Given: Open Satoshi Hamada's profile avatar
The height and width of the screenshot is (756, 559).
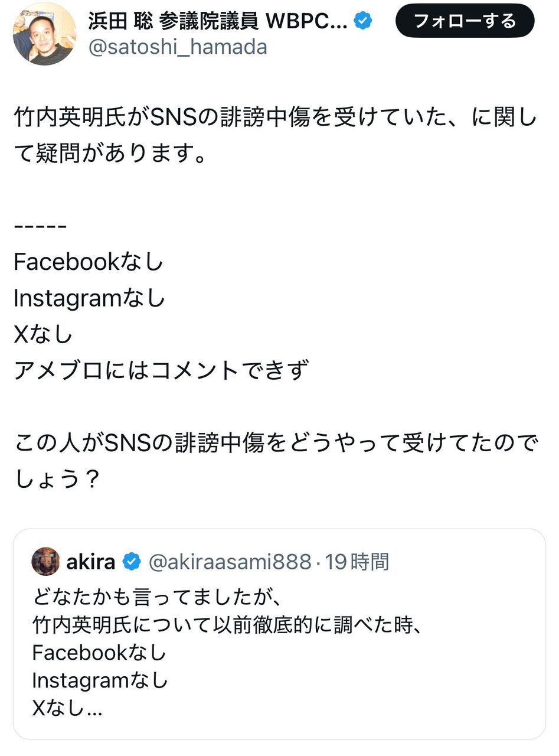Looking at the screenshot, I should click(x=44, y=33).
